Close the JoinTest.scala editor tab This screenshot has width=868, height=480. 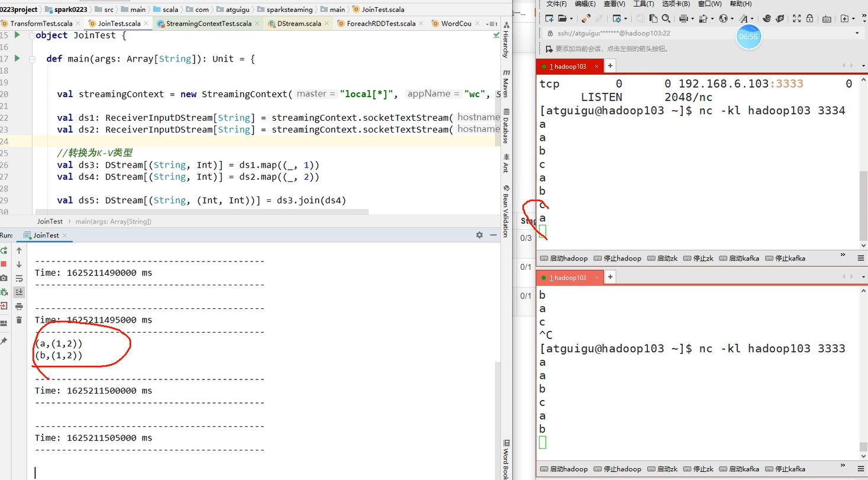click(x=146, y=24)
